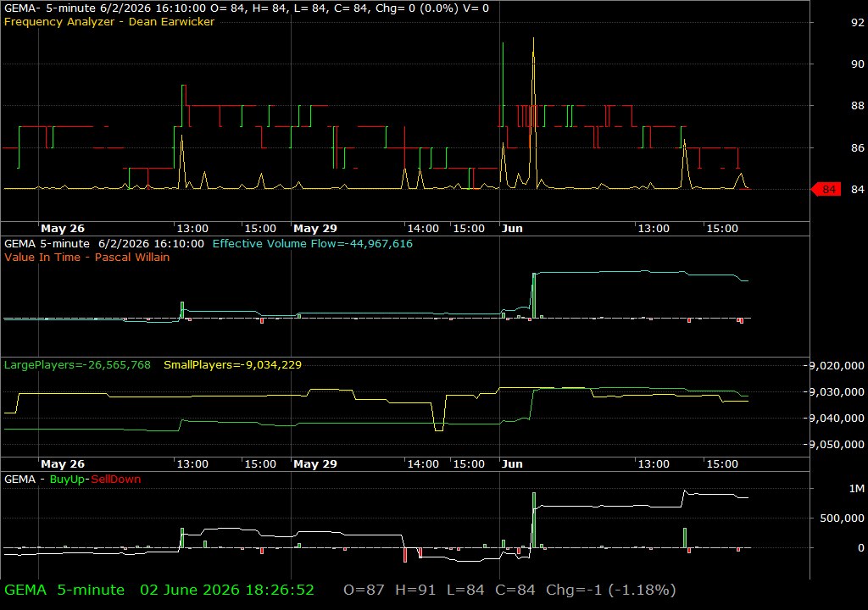Select 'Jun' on the time axis under the LargePlayers panel
This screenshot has width=868, height=610.
512,464
